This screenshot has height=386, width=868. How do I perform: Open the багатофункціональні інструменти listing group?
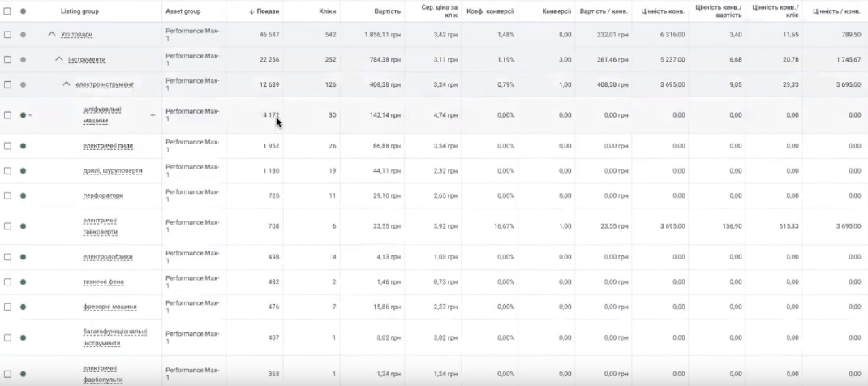(x=114, y=337)
